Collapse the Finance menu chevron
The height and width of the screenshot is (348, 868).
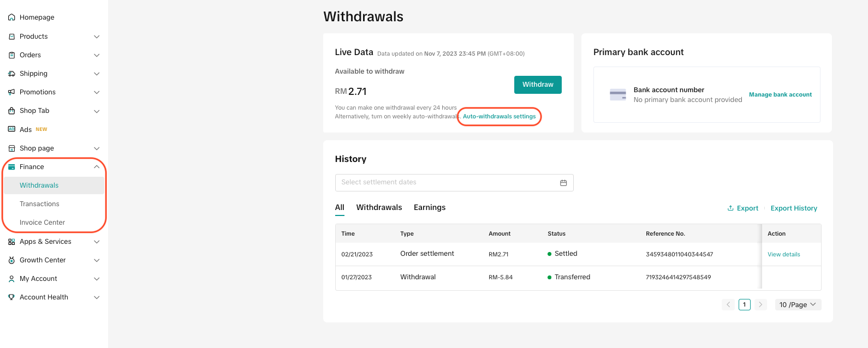[97, 167]
